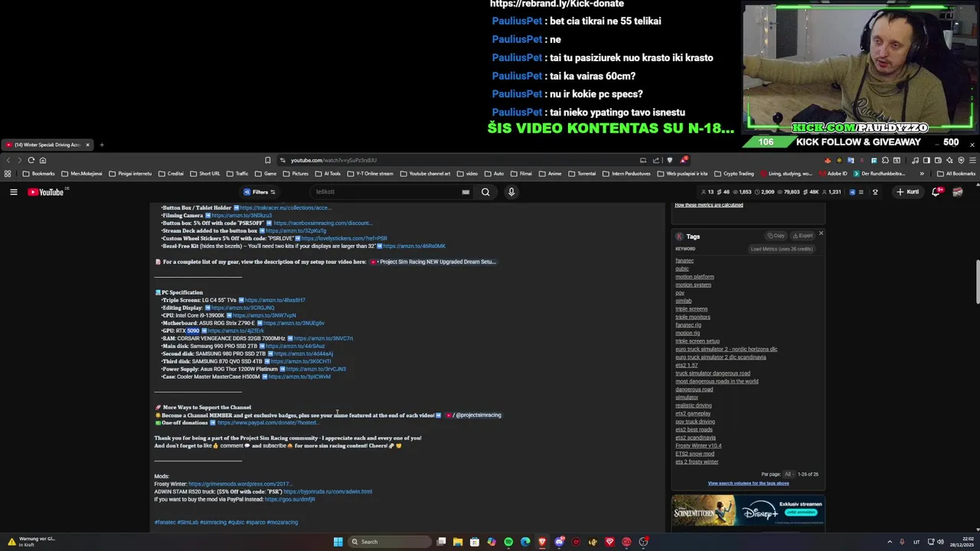Viewport: 980px width, 551px height.
Task: Open the on-screen keyboard icon in search box
Action: pos(465,192)
